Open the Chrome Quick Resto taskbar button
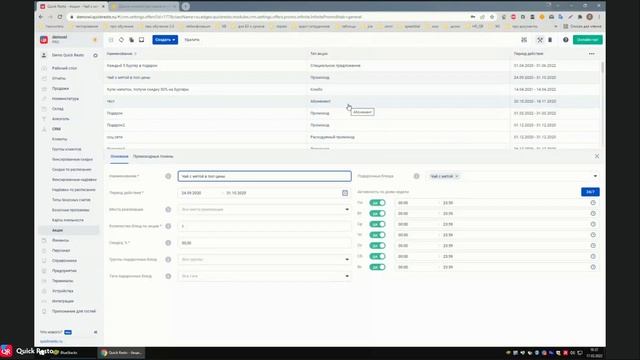The image size is (640, 360). (x=121, y=353)
